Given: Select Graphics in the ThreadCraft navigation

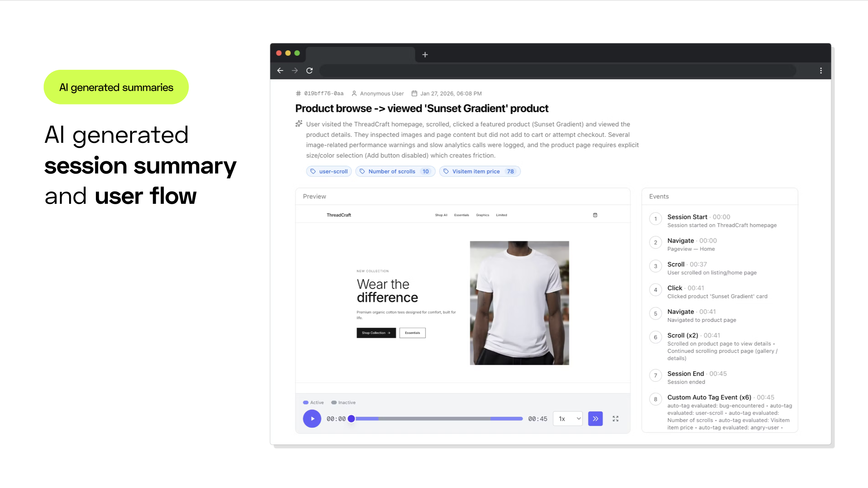Looking at the screenshot, I should tap(482, 215).
